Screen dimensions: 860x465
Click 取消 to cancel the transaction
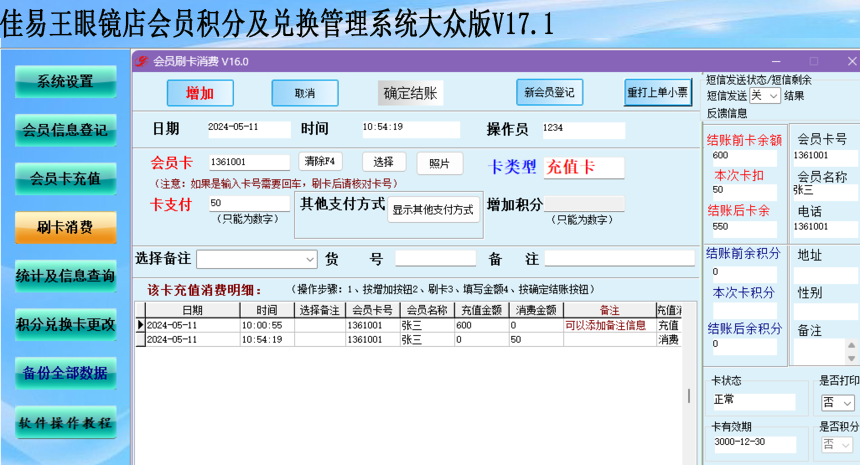click(305, 93)
